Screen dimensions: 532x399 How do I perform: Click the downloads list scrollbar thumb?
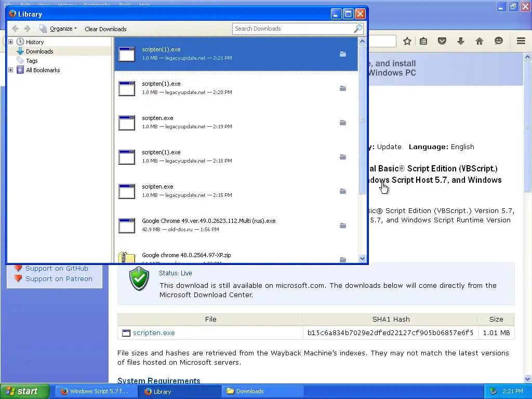[x=362, y=120]
